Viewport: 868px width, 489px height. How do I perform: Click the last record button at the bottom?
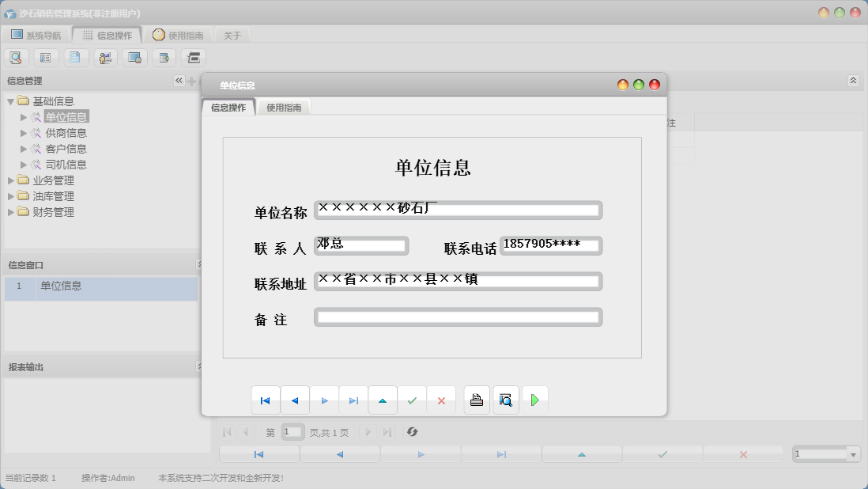(x=501, y=453)
